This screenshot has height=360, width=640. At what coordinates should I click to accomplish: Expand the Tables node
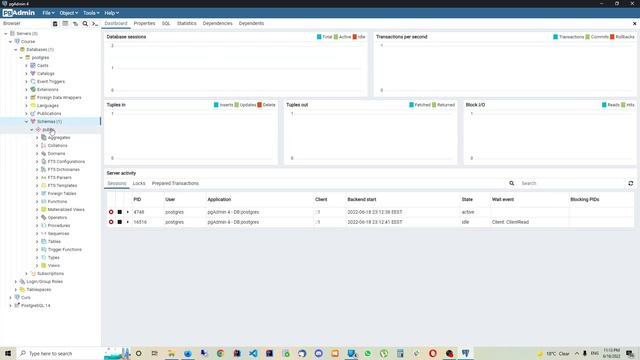(x=37, y=241)
